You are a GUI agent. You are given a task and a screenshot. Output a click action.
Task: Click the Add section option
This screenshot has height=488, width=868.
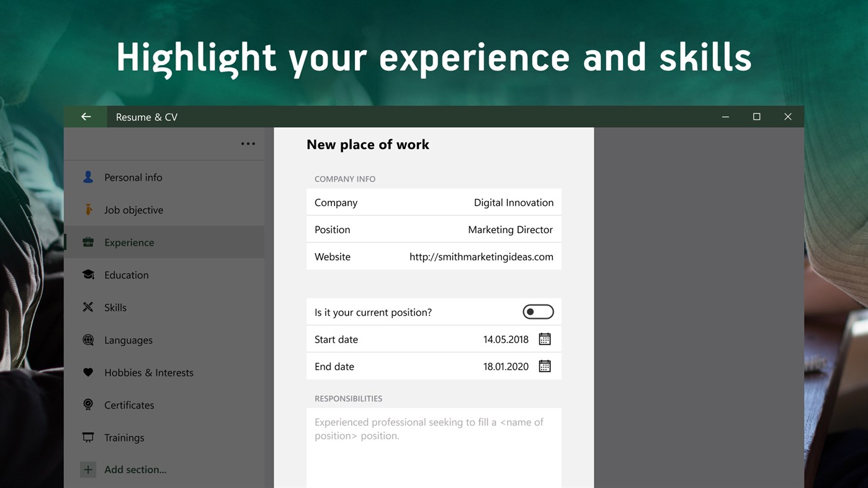135,469
